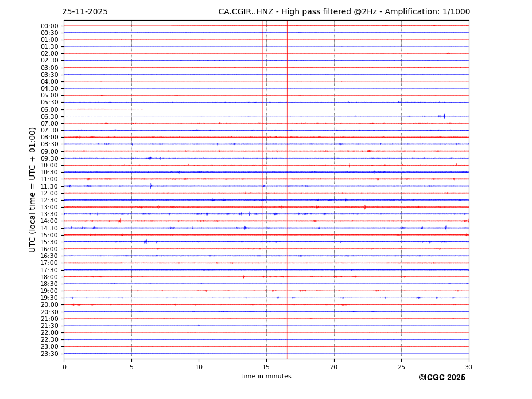
Task: Pick the 12:00 row time label
Action: tap(49, 193)
